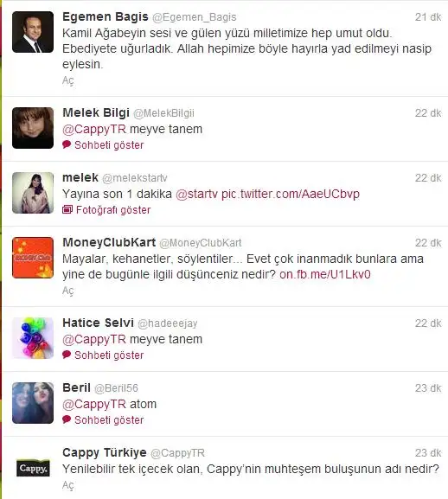Viewport: 448px width, 499px height.
Task: Expand the MoneyClubKart tweet with Aç
Action: pyautogui.click(x=68, y=291)
